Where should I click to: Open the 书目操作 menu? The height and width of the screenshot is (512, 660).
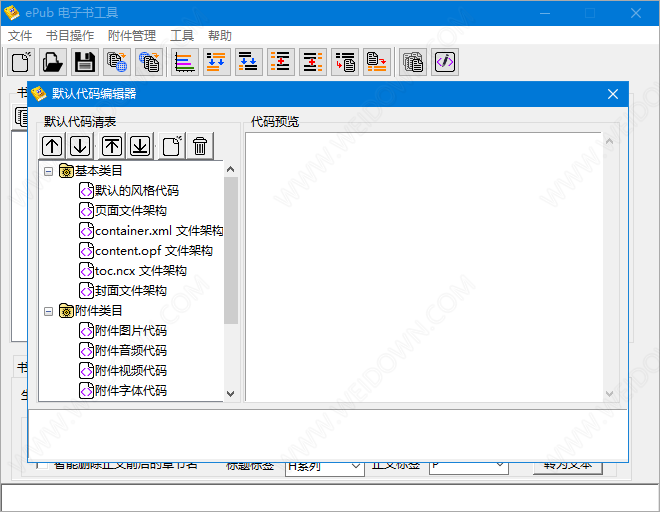coord(69,35)
